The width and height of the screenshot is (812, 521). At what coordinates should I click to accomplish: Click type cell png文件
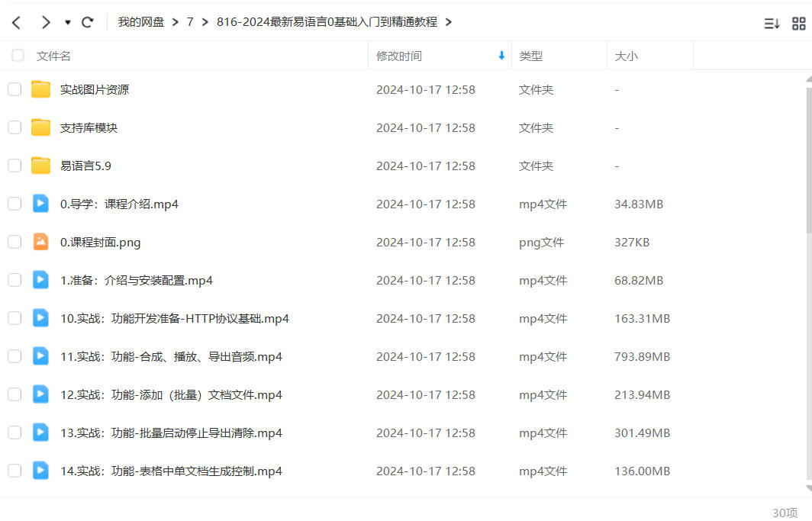point(541,242)
